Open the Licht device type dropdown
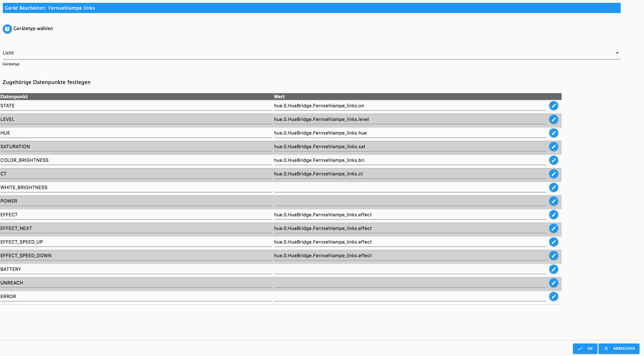The image size is (644, 356). tap(311, 53)
